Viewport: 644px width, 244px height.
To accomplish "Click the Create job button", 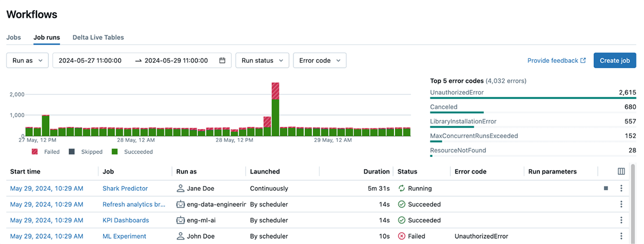I will tap(614, 61).
